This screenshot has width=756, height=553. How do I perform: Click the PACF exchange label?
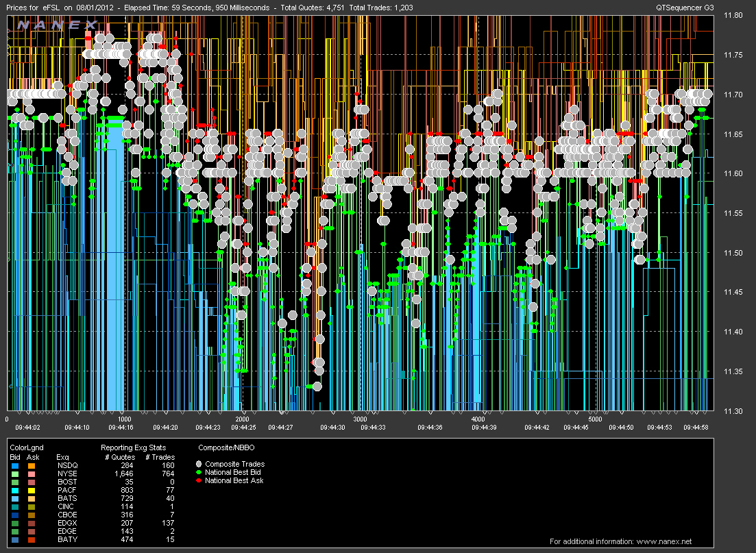(x=67, y=491)
